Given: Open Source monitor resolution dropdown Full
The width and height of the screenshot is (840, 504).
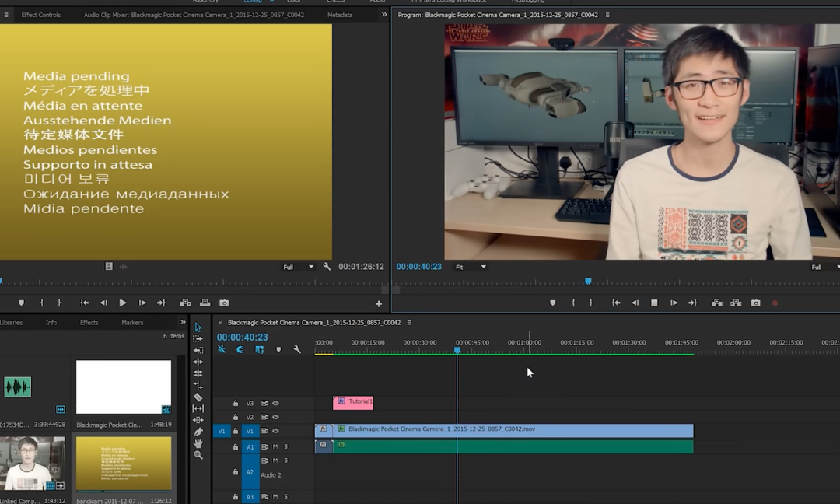Looking at the screenshot, I should coord(299,267).
